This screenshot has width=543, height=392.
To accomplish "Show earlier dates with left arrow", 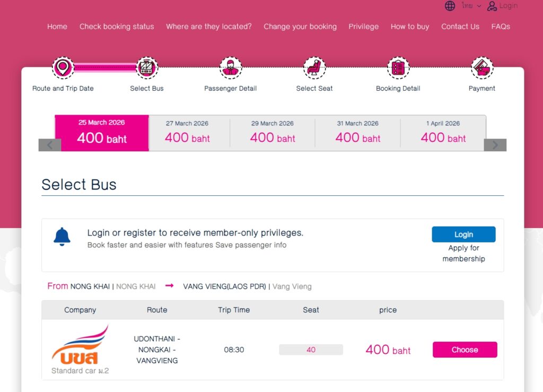I will [50, 145].
